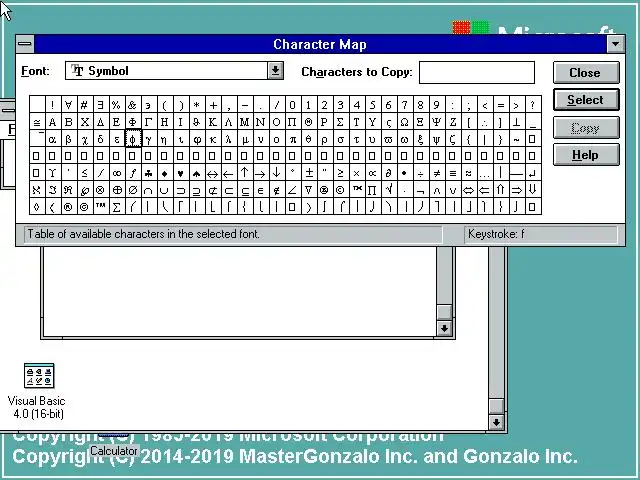Image resolution: width=640 pixels, height=480 pixels.
Task: Click the Characters to Copy input field
Action: (x=477, y=72)
